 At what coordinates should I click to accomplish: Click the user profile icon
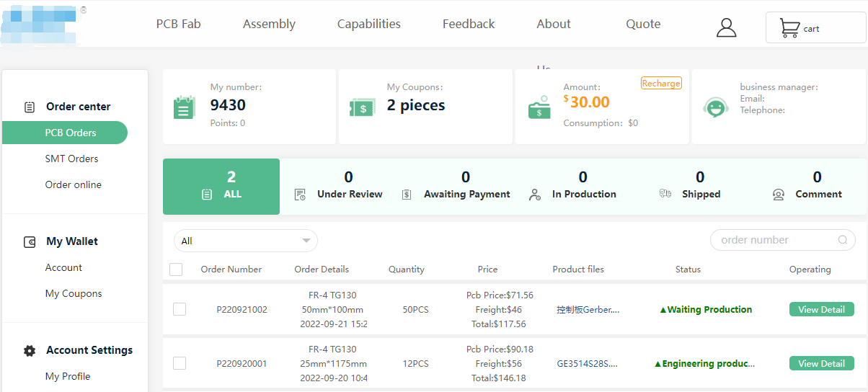point(726,27)
